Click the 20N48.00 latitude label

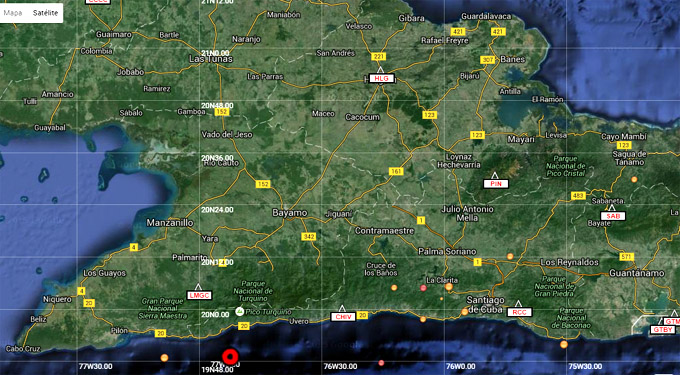click(x=217, y=105)
